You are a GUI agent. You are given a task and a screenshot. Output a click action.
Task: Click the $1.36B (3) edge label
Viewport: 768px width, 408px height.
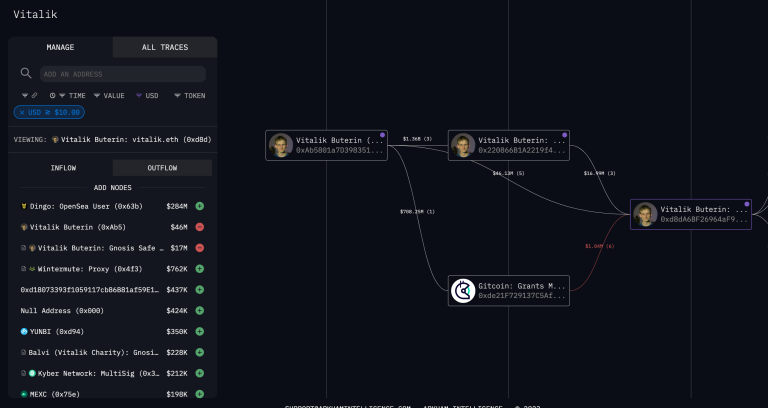417,139
